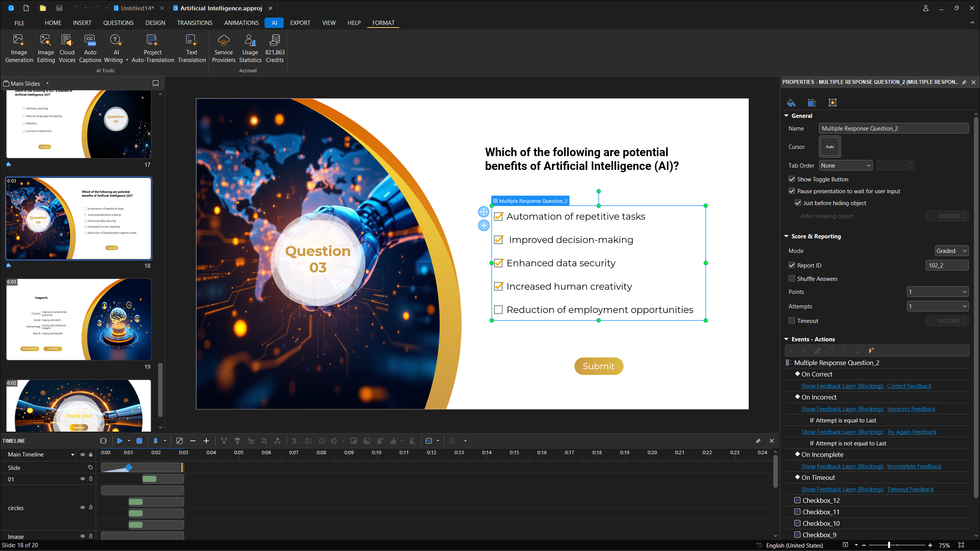Image resolution: width=980 pixels, height=551 pixels.
Task: Enable the Timeout option
Action: pyautogui.click(x=792, y=321)
